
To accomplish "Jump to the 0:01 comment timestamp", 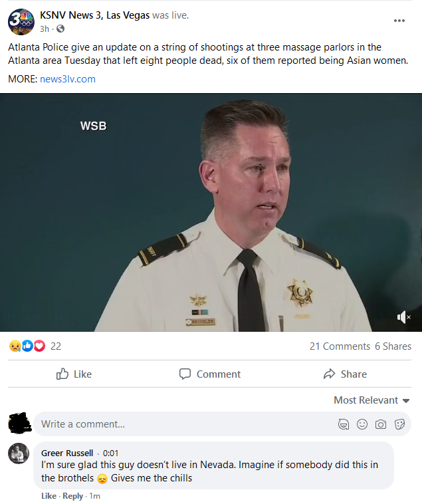I will coord(111,453).
